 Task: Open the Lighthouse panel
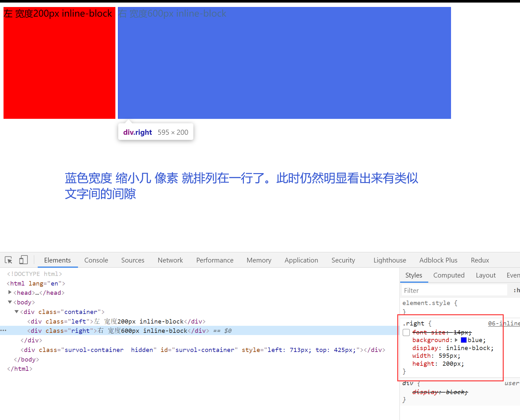pyautogui.click(x=389, y=260)
